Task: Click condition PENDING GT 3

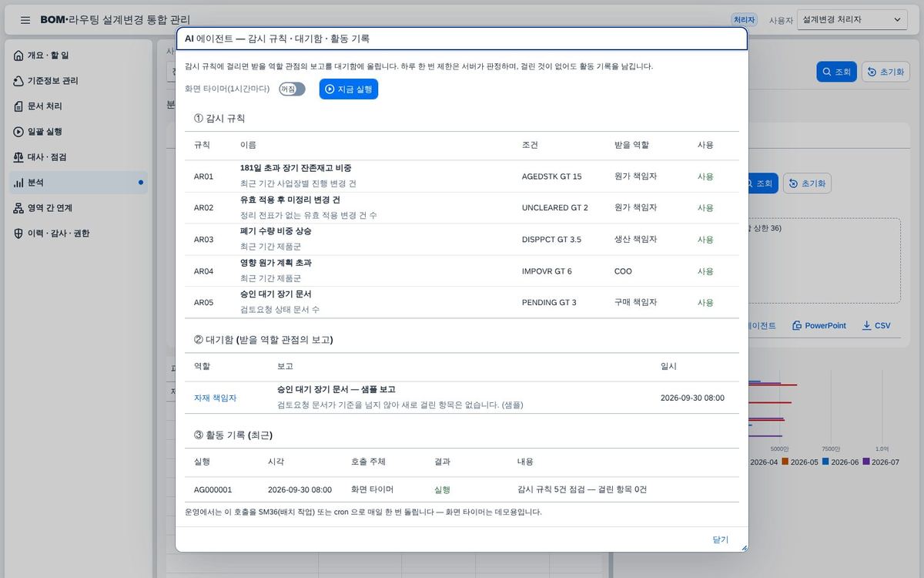Action: 549,302
